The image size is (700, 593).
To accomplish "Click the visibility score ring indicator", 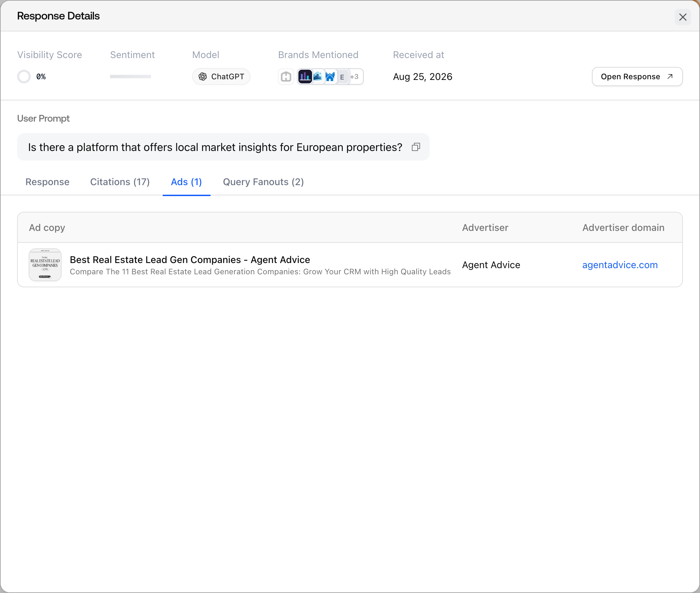I will 24,77.
